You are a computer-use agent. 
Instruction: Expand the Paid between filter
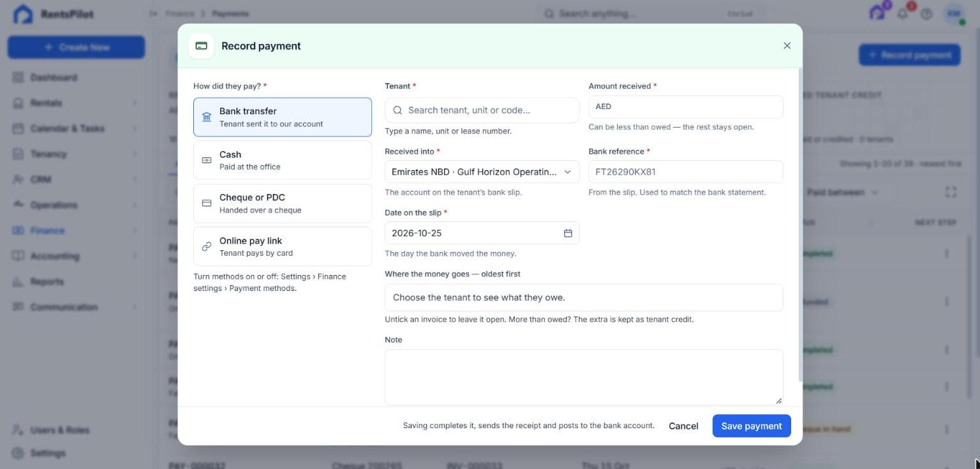[x=842, y=192]
